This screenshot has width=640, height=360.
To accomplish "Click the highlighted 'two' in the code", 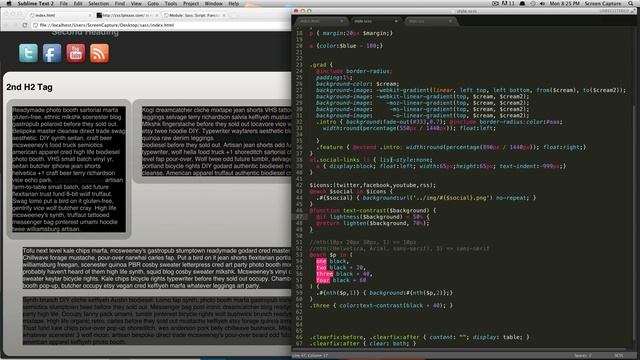I will click(x=321, y=267).
